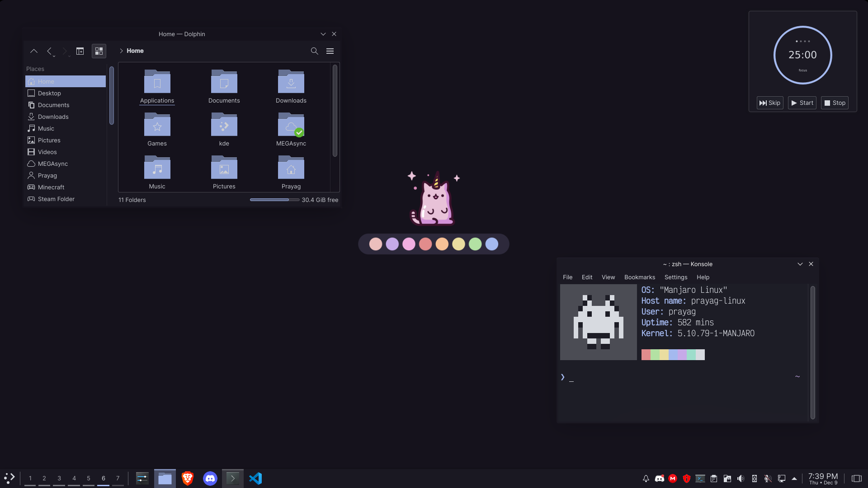The height and width of the screenshot is (488, 868).
Task: Open the Bookmarks menu in Konsole
Action: click(x=639, y=277)
